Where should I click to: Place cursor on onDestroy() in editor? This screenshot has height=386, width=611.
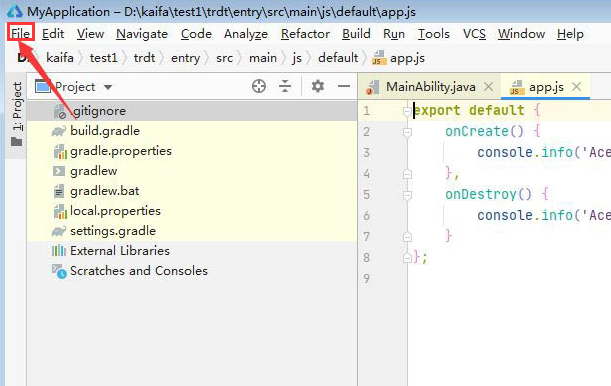click(488, 194)
